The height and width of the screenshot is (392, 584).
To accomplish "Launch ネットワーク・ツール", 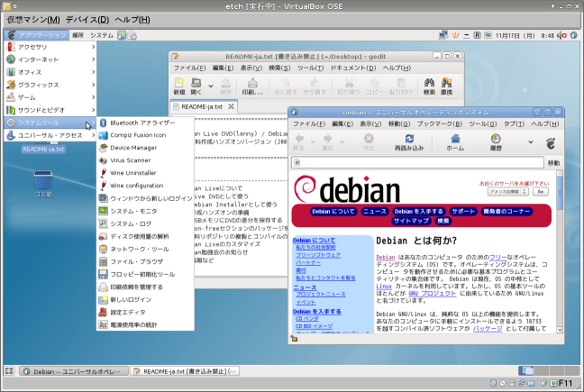I will click(x=145, y=249).
